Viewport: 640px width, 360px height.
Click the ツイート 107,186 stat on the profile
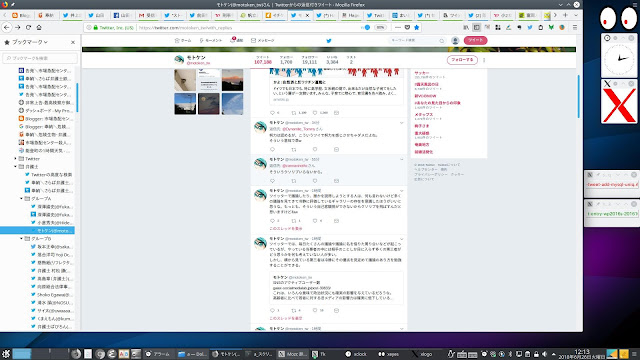(x=262, y=60)
